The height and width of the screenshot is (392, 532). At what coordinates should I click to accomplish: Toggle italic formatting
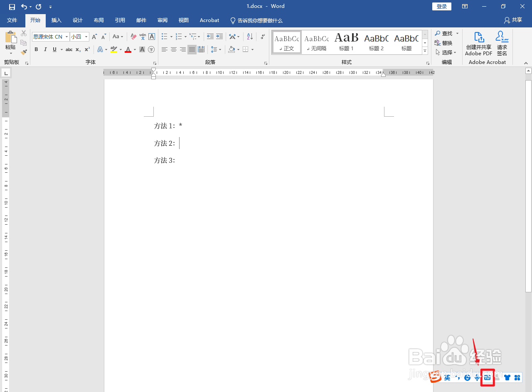(x=45, y=49)
